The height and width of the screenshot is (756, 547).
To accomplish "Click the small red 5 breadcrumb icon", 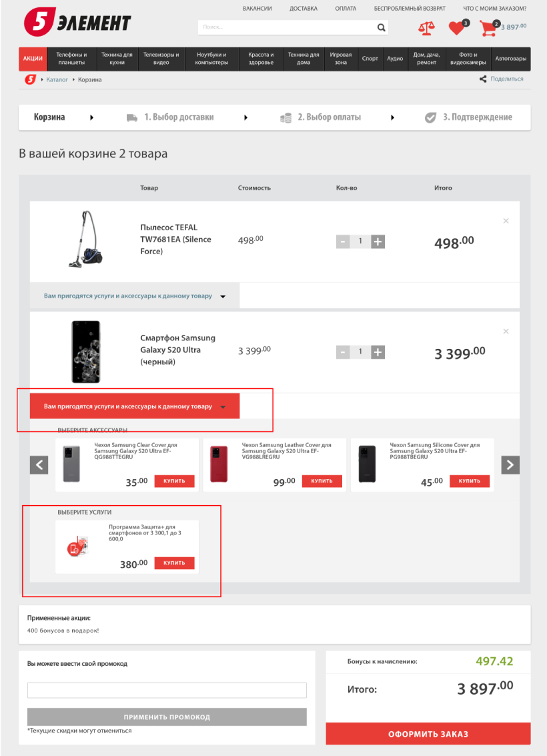I will tap(31, 79).
